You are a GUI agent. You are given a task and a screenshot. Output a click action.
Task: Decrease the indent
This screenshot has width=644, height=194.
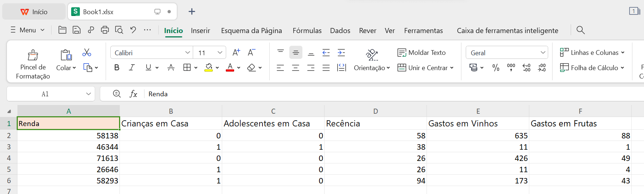click(326, 53)
